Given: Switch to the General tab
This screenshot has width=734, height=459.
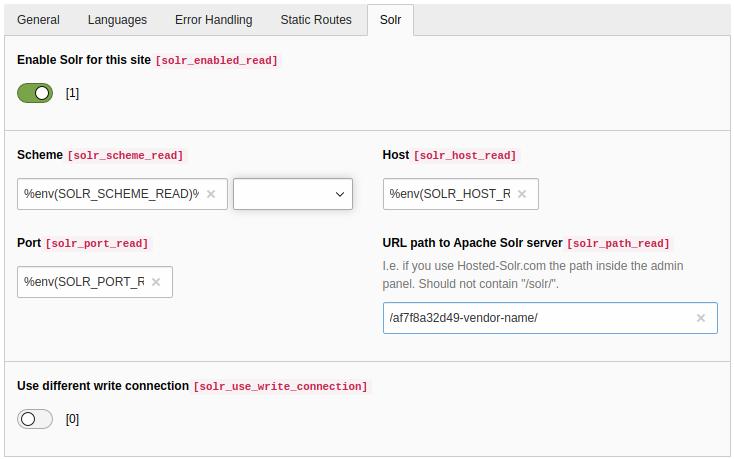Looking at the screenshot, I should coord(38,20).
